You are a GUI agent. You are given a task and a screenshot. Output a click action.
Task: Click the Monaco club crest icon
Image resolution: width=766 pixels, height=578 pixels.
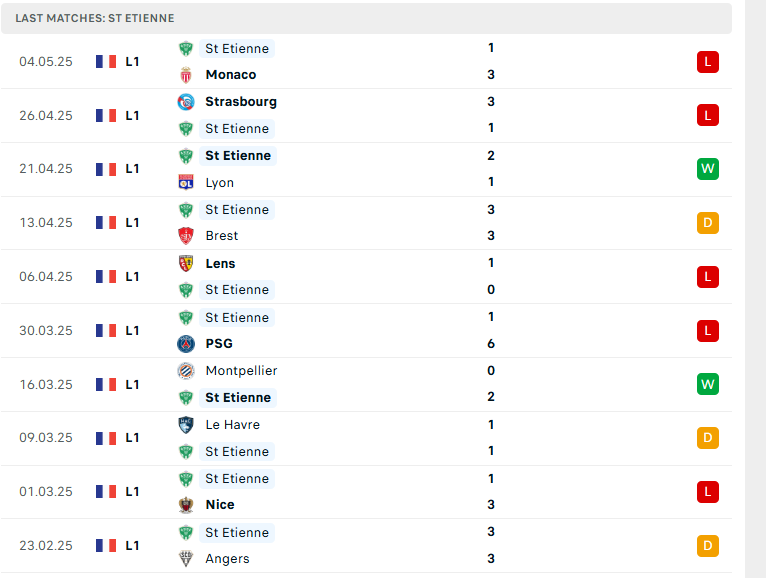(x=186, y=75)
